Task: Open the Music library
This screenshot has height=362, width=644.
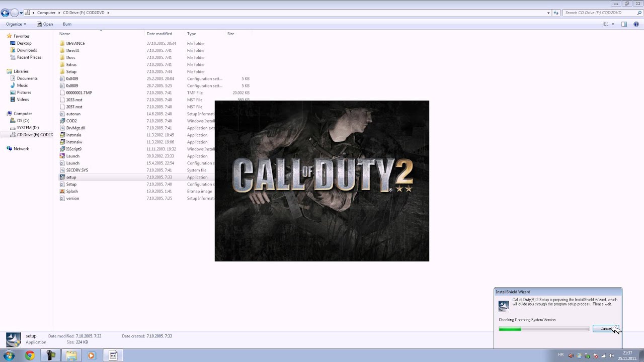Action: (x=22, y=85)
